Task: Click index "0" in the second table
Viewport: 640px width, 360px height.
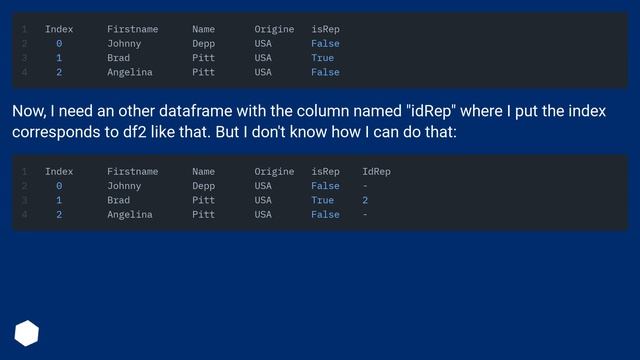Action: [x=59, y=186]
